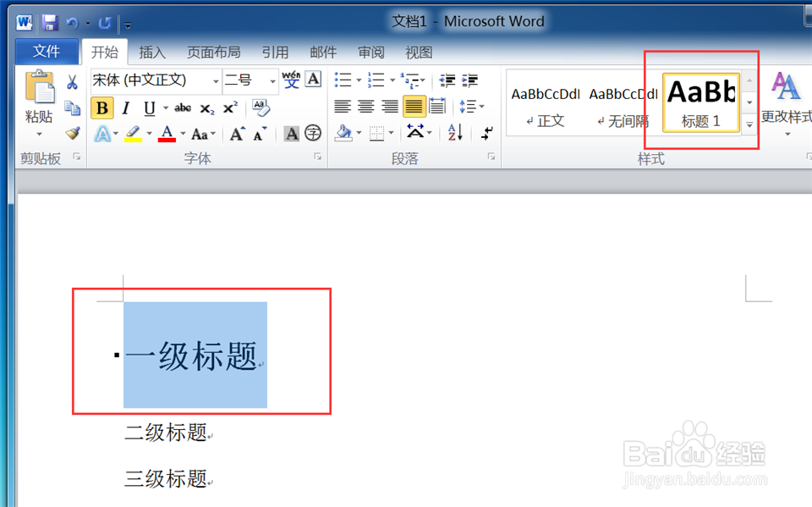Switch to the 页面布局 tab
812x507 pixels.
[213, 52]
